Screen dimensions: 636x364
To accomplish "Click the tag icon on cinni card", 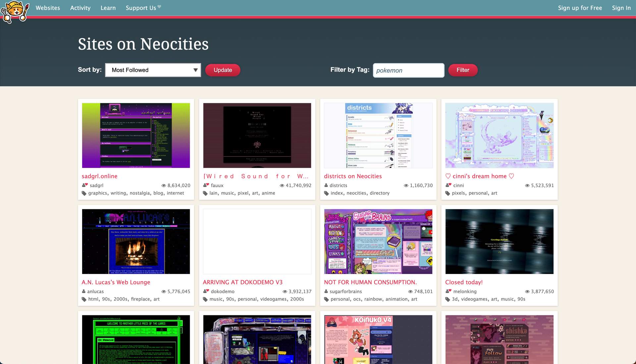I will 448,193.
